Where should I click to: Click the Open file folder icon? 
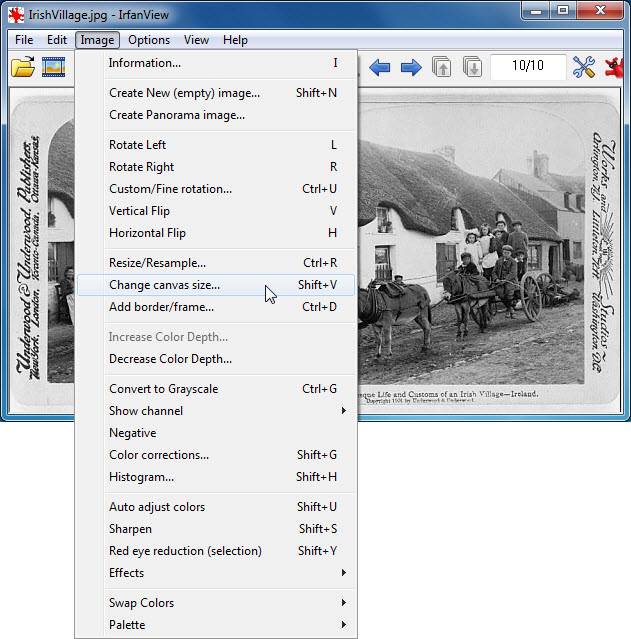point(23,67)
